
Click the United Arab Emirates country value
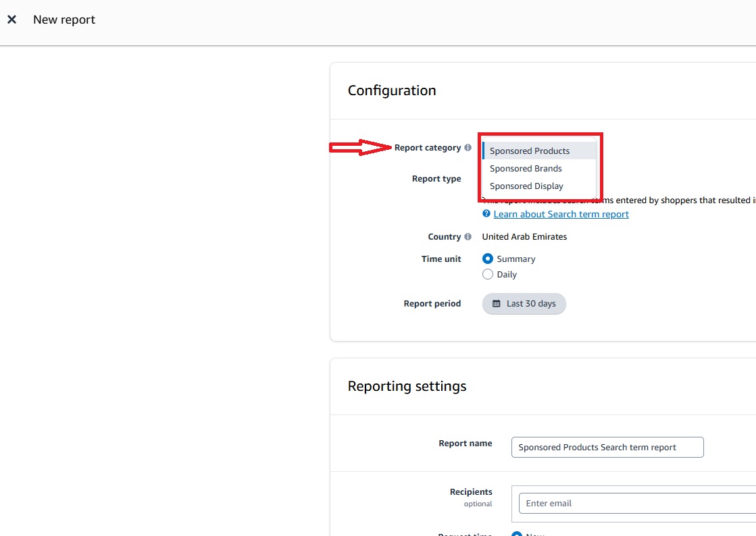coord(524,236)
